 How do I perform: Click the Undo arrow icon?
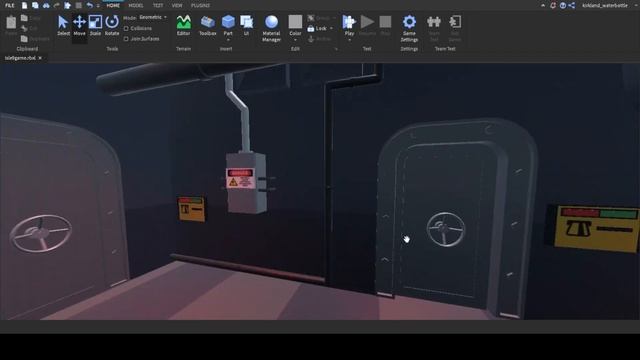[x=89, y=5]
